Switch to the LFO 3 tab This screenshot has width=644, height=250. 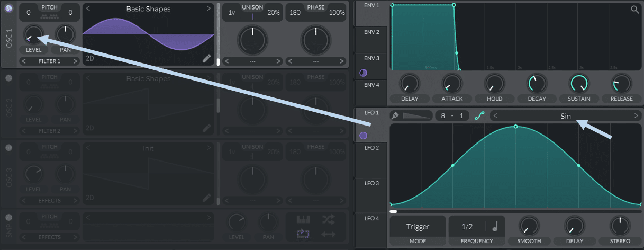(371, 195)
